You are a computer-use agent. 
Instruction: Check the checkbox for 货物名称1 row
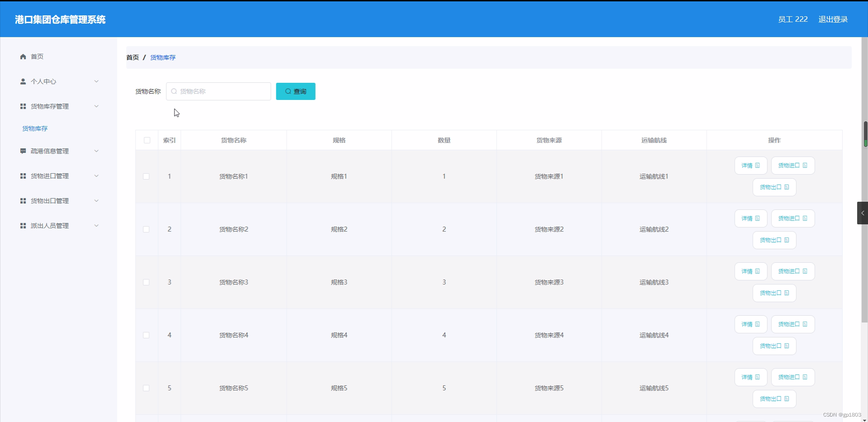[x=146, y=176]
